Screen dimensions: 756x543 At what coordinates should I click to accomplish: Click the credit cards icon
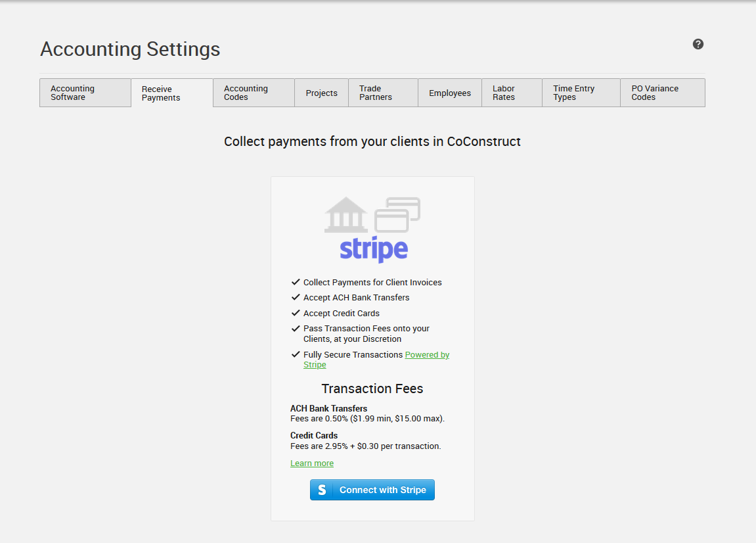[x=397, y=215]
